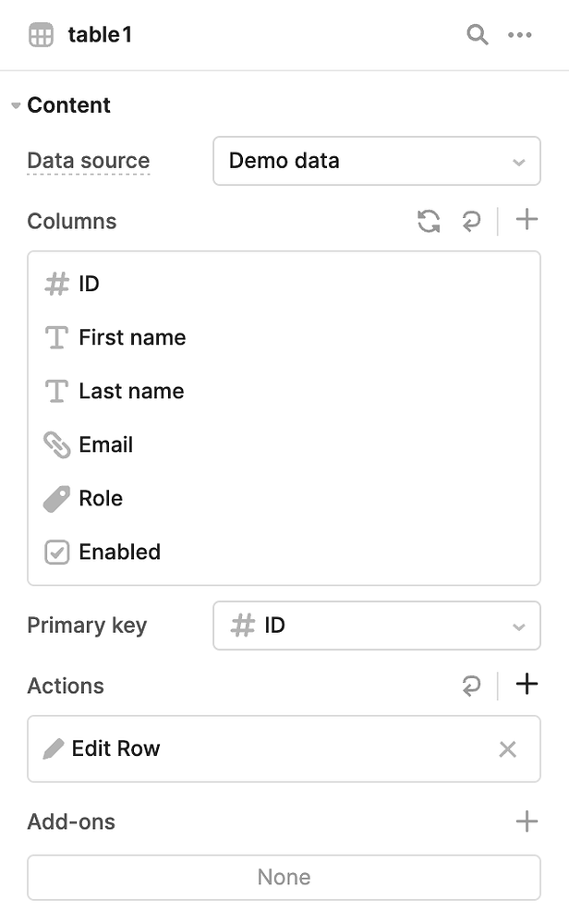Image resolution: width=569 pixels, height=924 pixels.
Task: Add an add-on with plus icon
Action: [527, 821]
